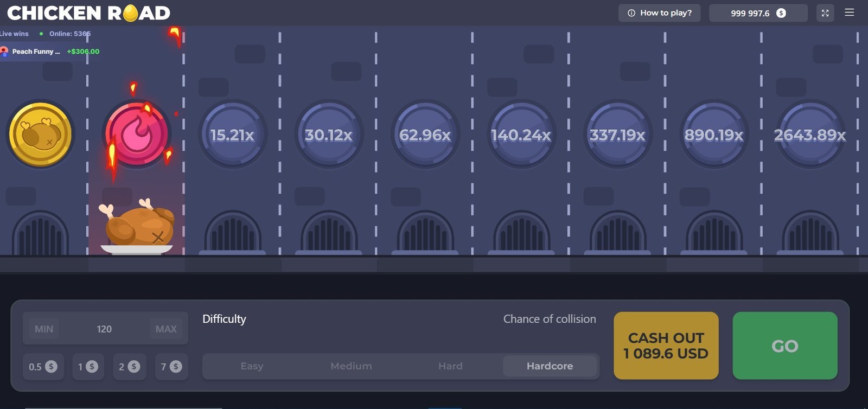Open the hamburger menu
868x409 pixels.
[850, 12]
